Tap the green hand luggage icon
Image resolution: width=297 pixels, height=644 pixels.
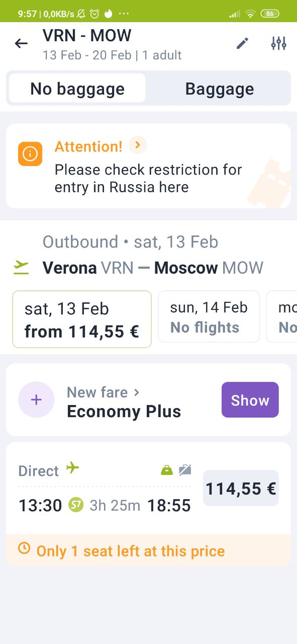166,470
